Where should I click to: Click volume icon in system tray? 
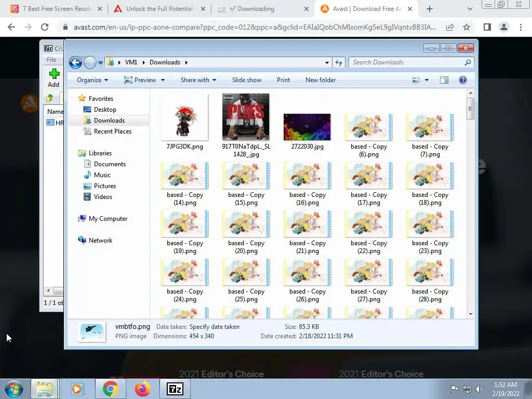click(480, 389)
